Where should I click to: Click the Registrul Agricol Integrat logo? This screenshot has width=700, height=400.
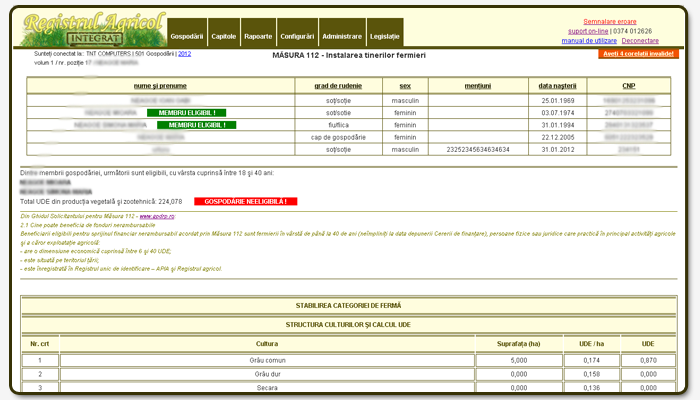[93, 29]
